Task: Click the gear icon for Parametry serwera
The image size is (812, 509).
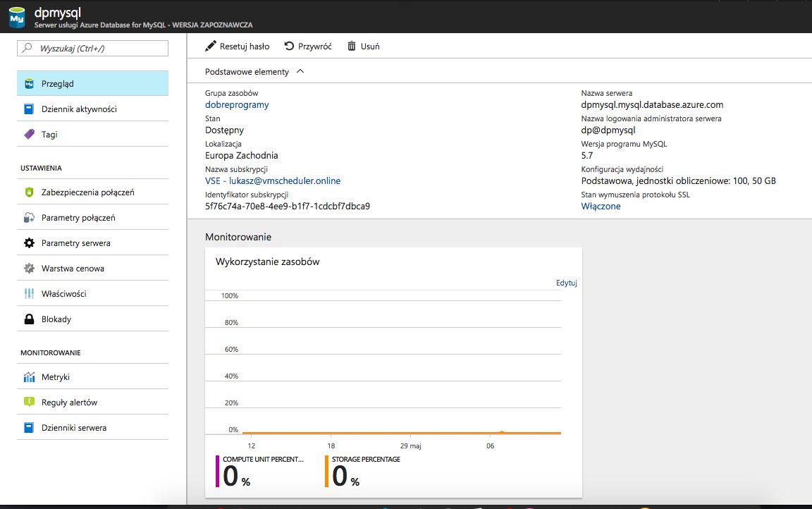Action: 29,243
